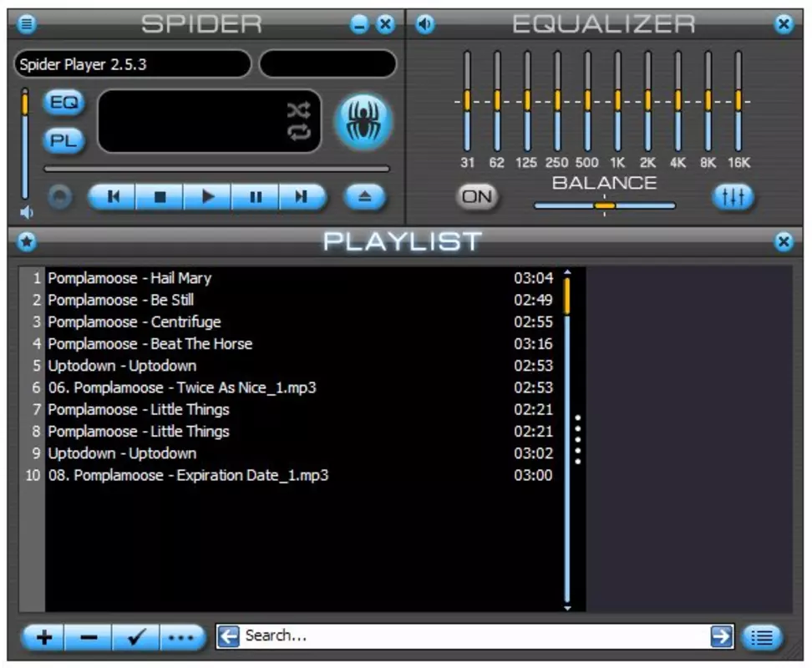Adjust the 250 Hz equalizer band

(x=557, y=101)
